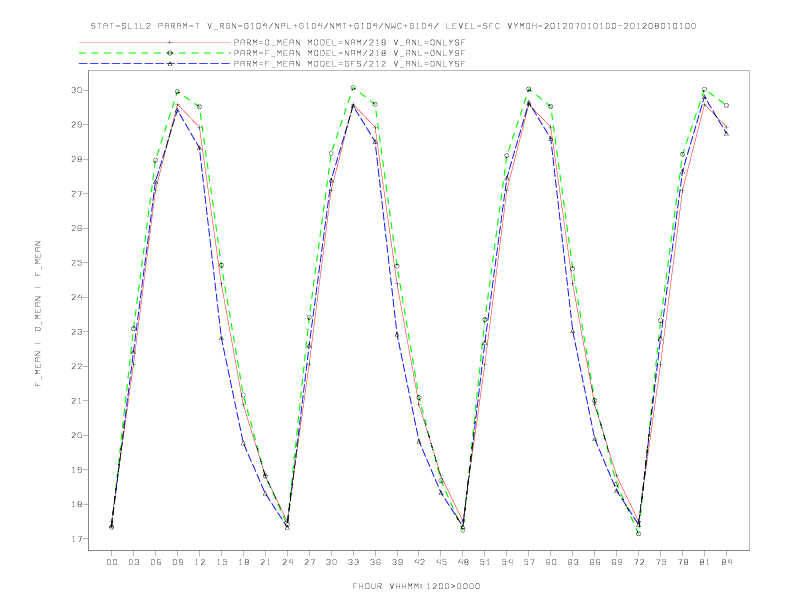Click x-axis tick label 36
This screenshot has width=792, height=612.
375,562
